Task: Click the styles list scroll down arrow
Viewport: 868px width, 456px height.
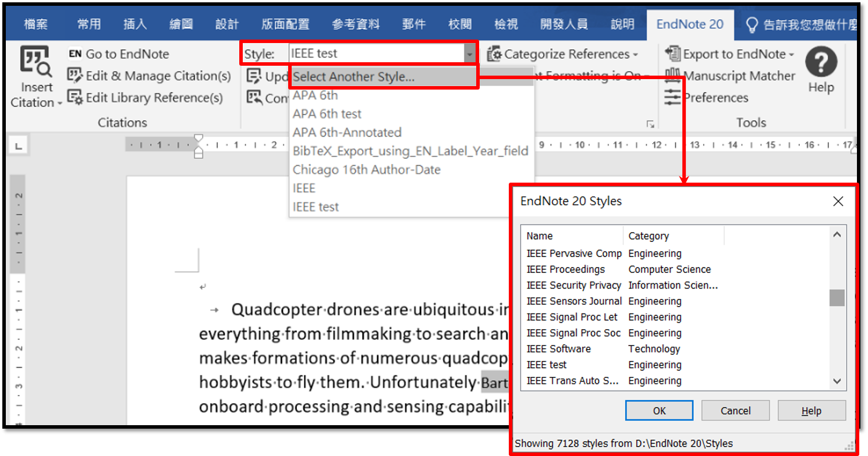Action: [837, 382]
